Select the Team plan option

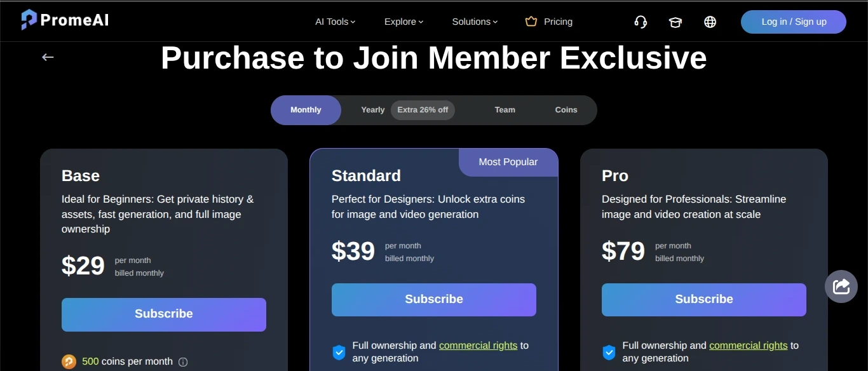(x=505, y=110)
